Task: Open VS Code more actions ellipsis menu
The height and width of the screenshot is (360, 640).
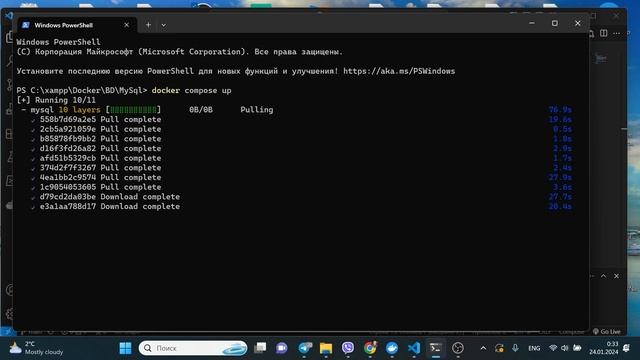Action: tap(616, 33)
